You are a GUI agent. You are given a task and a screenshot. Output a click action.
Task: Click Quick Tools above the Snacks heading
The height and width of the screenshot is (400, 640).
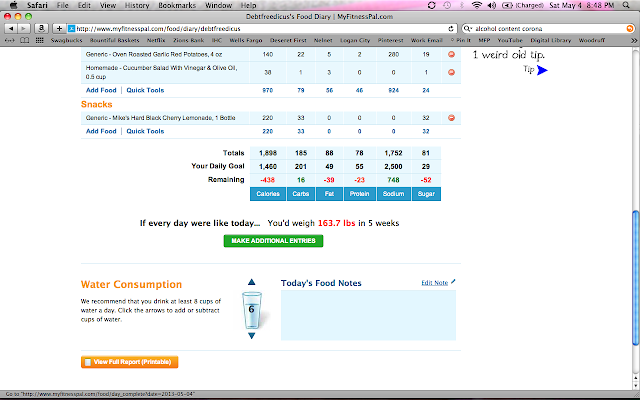pos(145,90)
